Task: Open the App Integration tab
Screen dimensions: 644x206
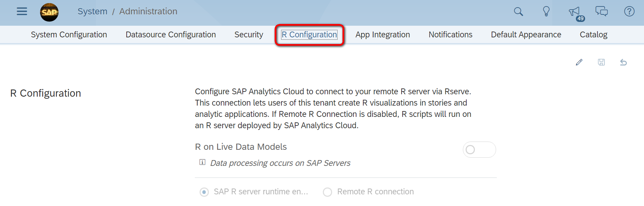Action: click(x=382, y=35)
